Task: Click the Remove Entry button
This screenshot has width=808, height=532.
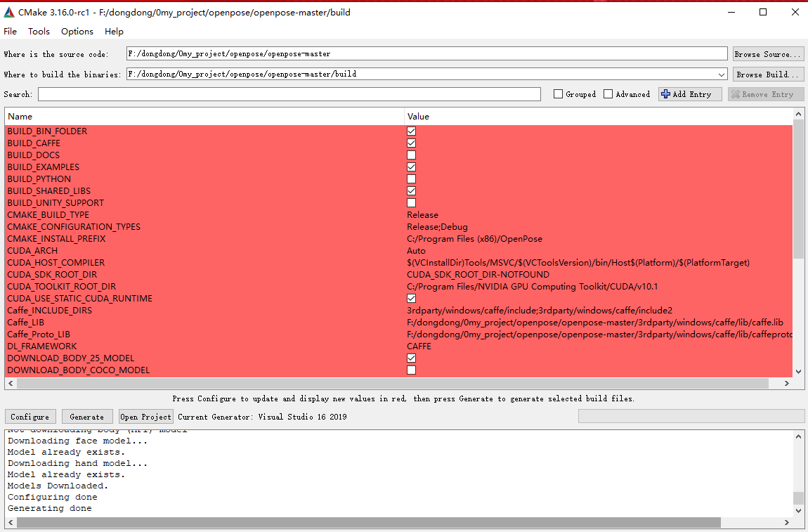Action: (766, 94)
